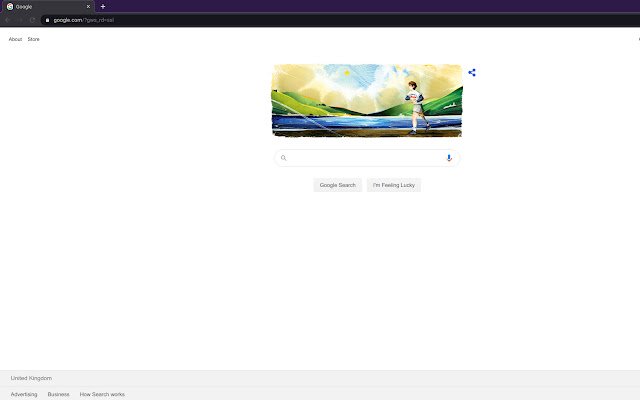Open the Business footer link
The width and height of the screenshot is (640, 400).
click(58, 394)
